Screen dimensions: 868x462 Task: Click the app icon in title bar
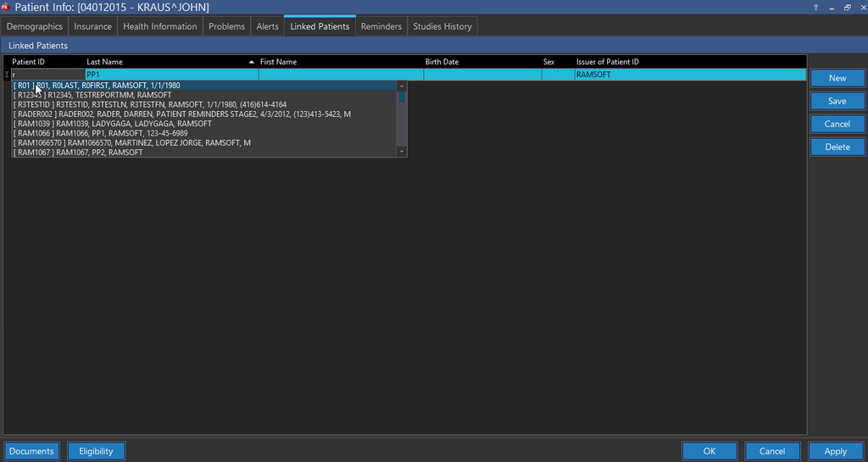coord(6,7)
